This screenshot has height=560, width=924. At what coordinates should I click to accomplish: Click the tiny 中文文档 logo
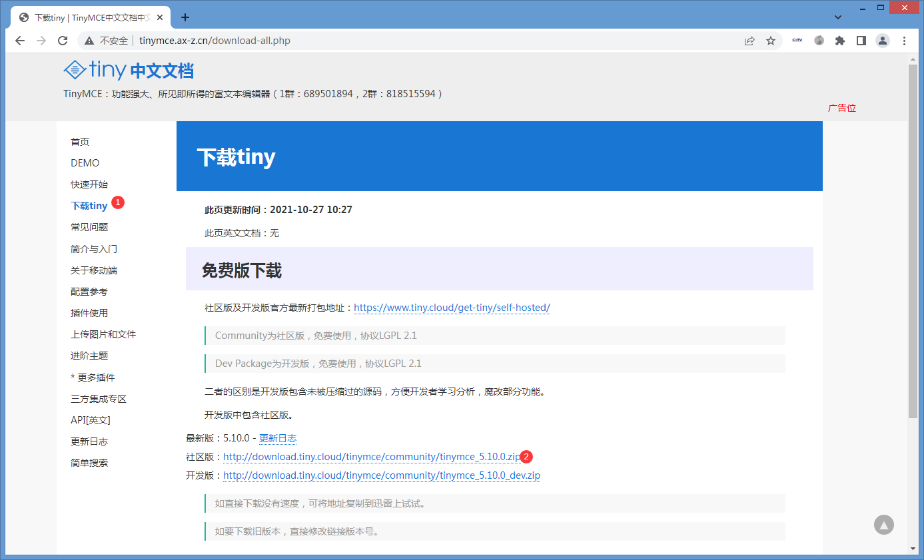tap(129, 70)
